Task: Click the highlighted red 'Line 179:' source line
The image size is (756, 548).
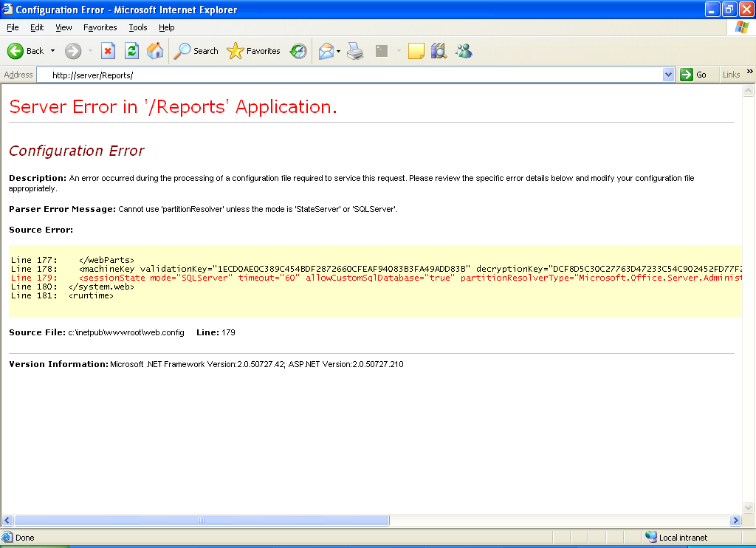Action: point(376,278)
